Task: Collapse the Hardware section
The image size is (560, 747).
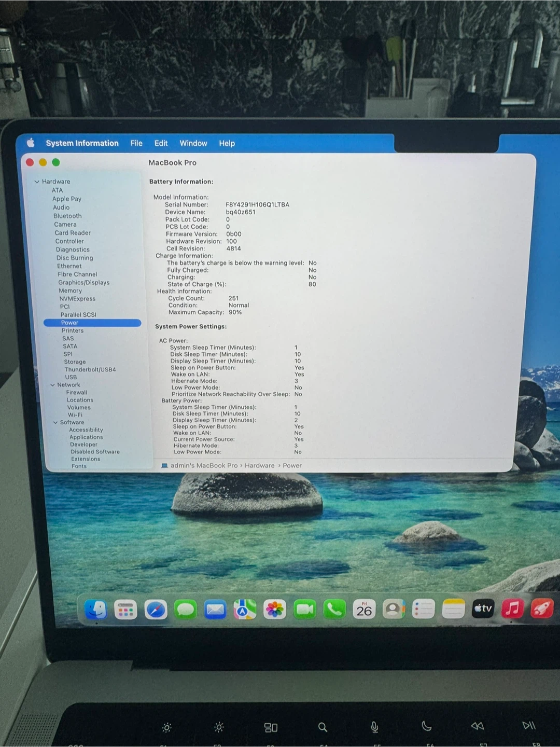Action: [37, 182]
